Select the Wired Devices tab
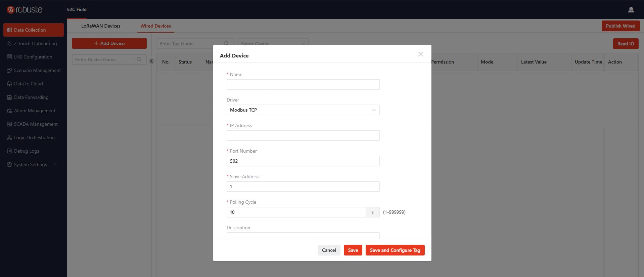The image size is (644, 277). [x=155, y=26]
